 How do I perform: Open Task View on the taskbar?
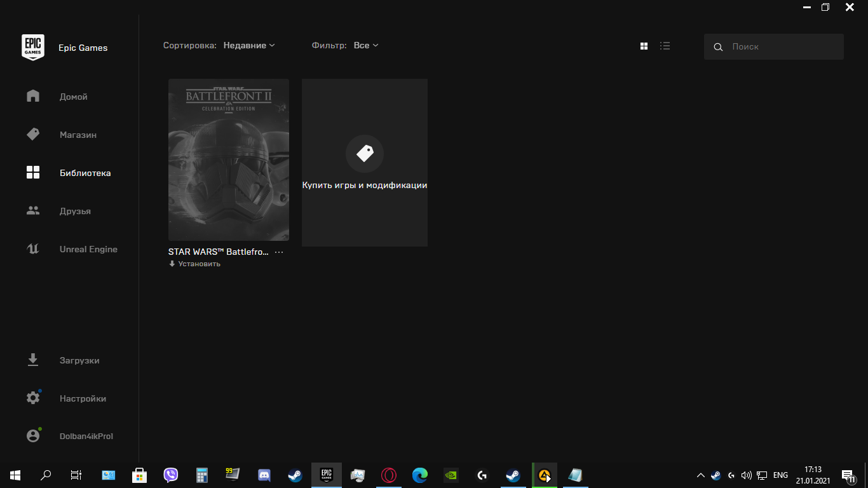click(76, 475)
